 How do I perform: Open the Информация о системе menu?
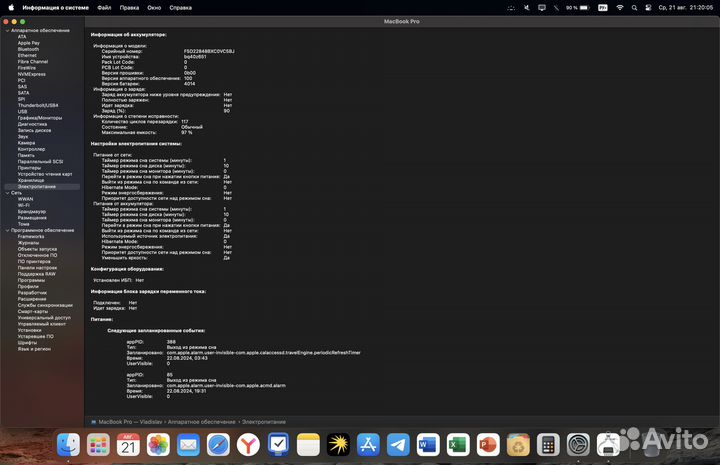tap(56, 7)
